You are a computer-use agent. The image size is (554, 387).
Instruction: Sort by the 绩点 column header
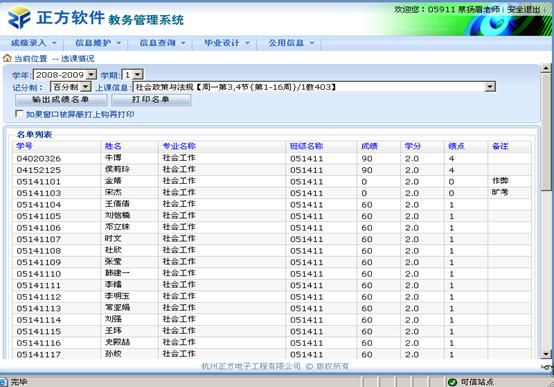(x=456, y=146)
